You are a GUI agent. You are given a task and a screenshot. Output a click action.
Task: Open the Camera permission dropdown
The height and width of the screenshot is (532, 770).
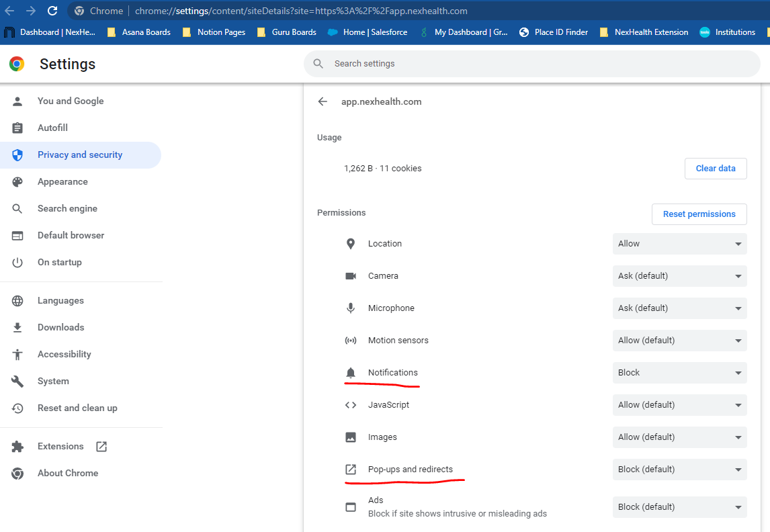(x=680, y=276)
